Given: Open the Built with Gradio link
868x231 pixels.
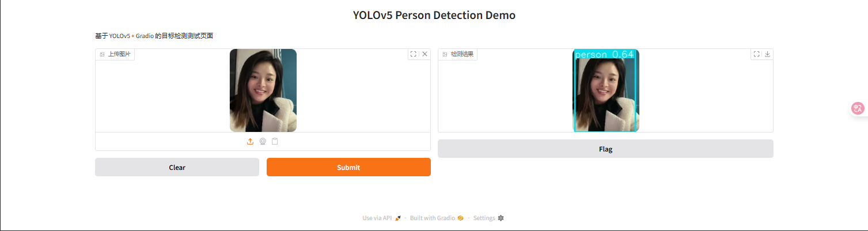Looking at the screenshot, I should click(433, 218).
